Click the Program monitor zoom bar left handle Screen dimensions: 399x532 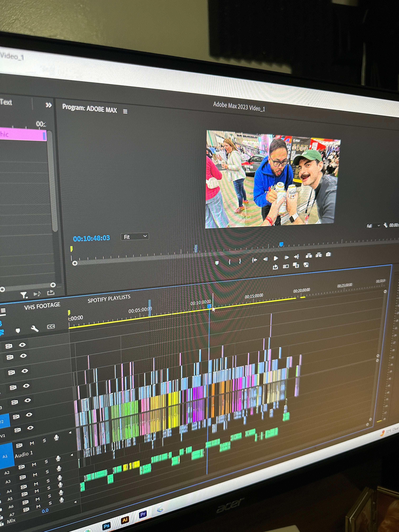(x=75, y=263)
